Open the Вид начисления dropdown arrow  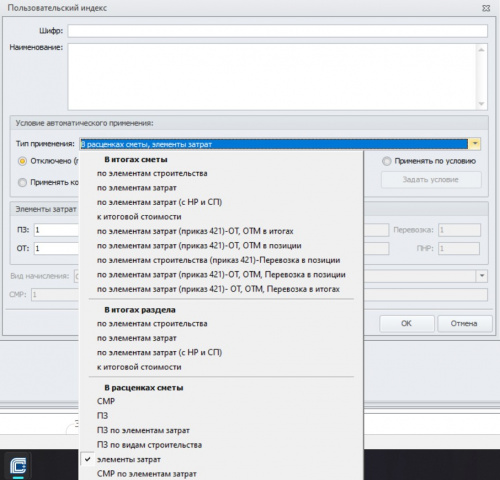(482, 276)
